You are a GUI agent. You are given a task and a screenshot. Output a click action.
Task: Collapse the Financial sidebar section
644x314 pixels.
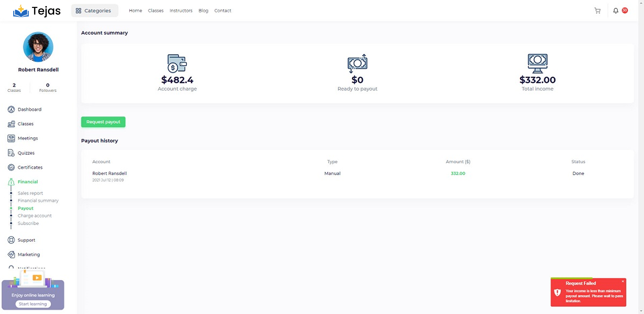(28, 182)
